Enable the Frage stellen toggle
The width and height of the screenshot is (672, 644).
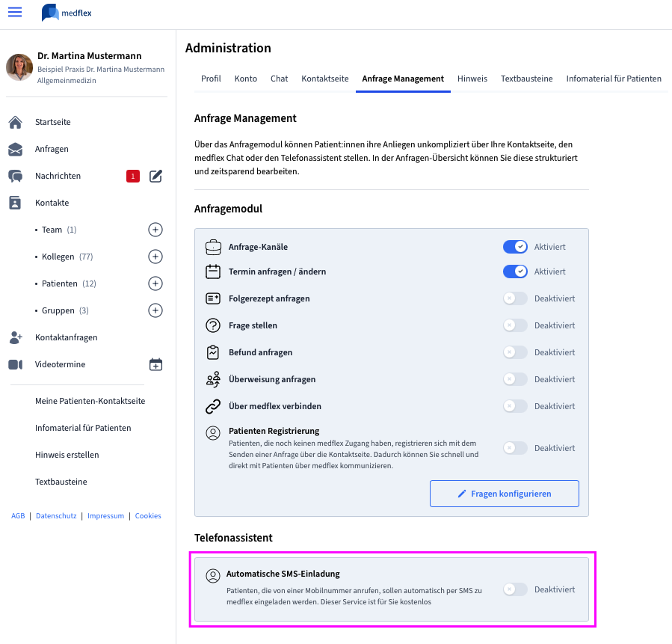(515, 325)
